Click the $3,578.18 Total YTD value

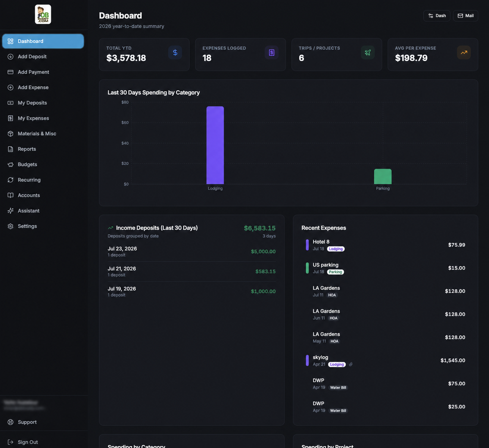[x=126, y=58]
